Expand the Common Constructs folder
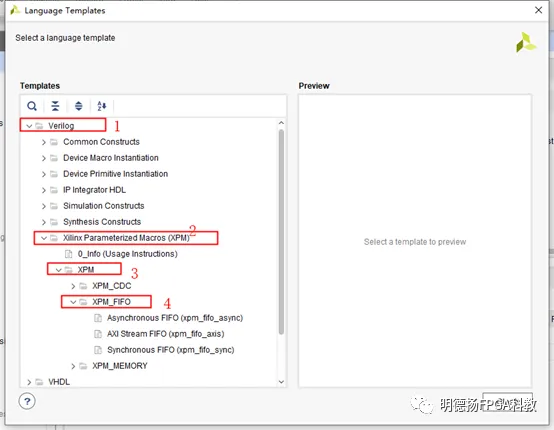The image size is (554, 430). click(43, 142)
